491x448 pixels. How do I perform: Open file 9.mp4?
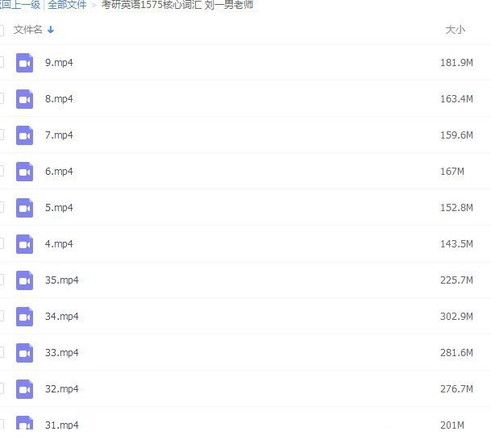[x=59, y=63]
